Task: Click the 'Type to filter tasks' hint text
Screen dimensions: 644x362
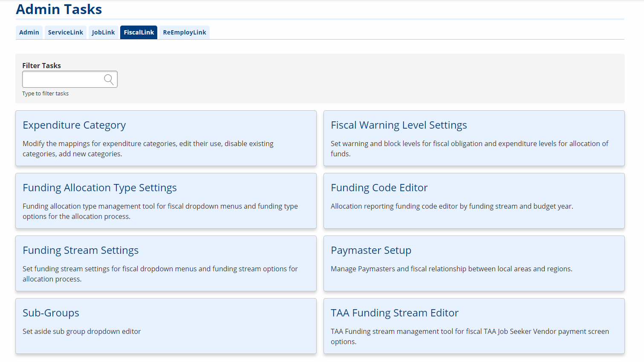Action: tap(45, 93)
